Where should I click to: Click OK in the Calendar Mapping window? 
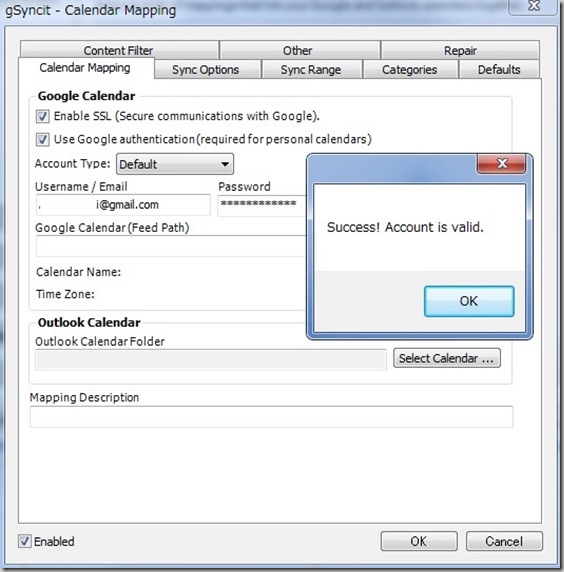pyautogui.click(x=419, y=541)
